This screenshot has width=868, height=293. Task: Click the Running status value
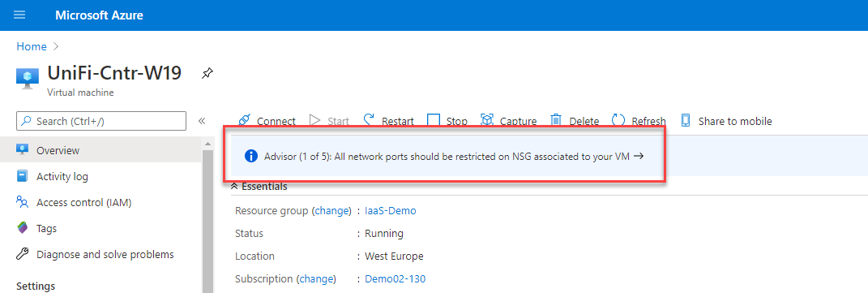384,233
